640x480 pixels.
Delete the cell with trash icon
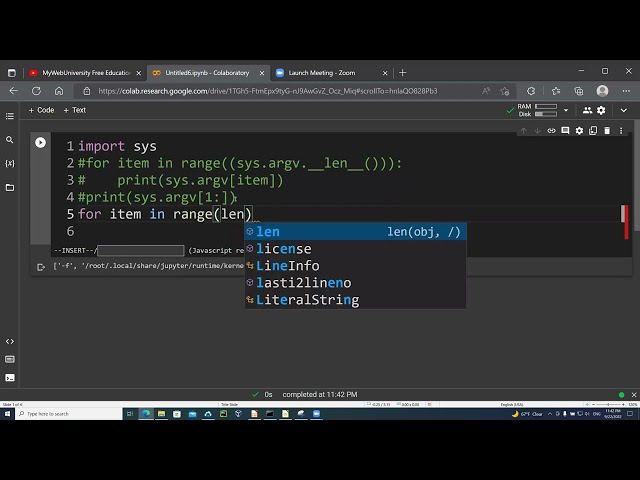[607, 131]
